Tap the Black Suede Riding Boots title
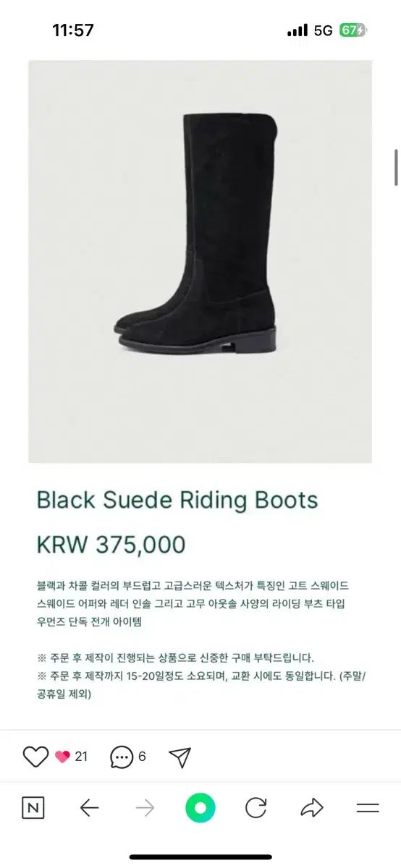The image size is (401, 868). tap(177, 500)
